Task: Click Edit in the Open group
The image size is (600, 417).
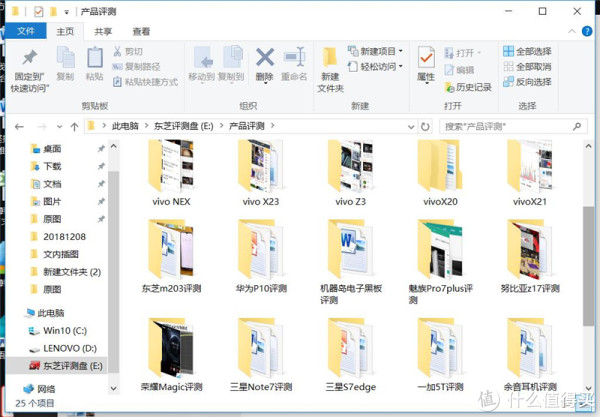Action: tap(459, 70)
